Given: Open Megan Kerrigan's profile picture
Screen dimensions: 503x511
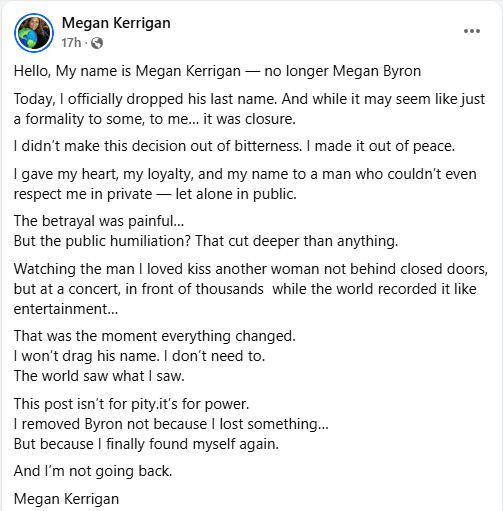Looking at the screenshot, I should click(34, 33).
